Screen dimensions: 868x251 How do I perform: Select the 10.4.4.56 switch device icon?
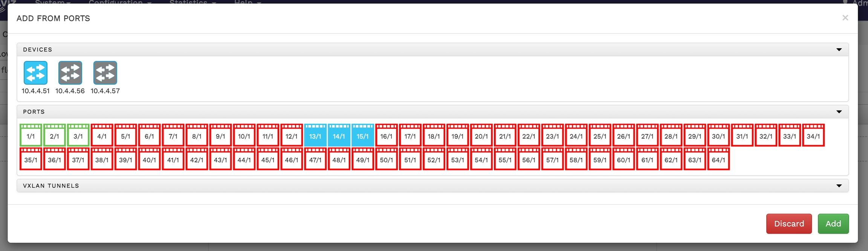tap(70, 73)
